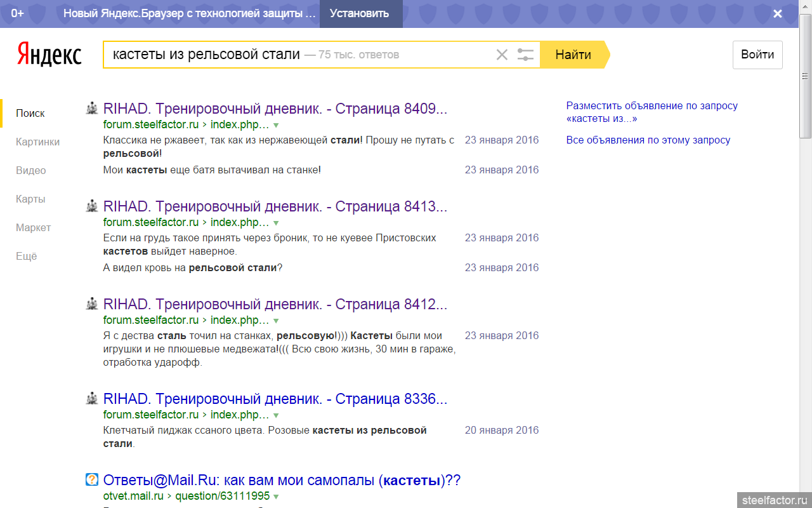
Task: Clear the search query with X icon
Action: point(502,55)
